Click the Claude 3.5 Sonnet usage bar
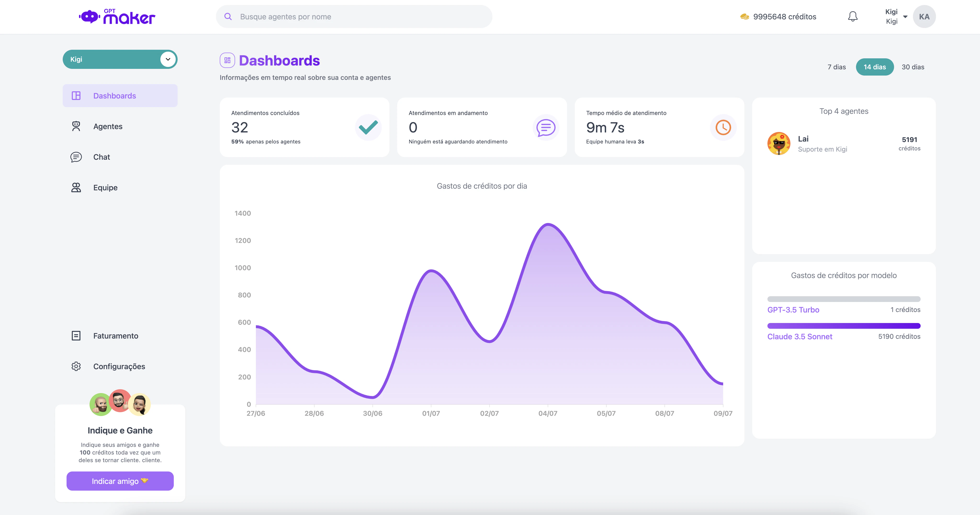 843,326
